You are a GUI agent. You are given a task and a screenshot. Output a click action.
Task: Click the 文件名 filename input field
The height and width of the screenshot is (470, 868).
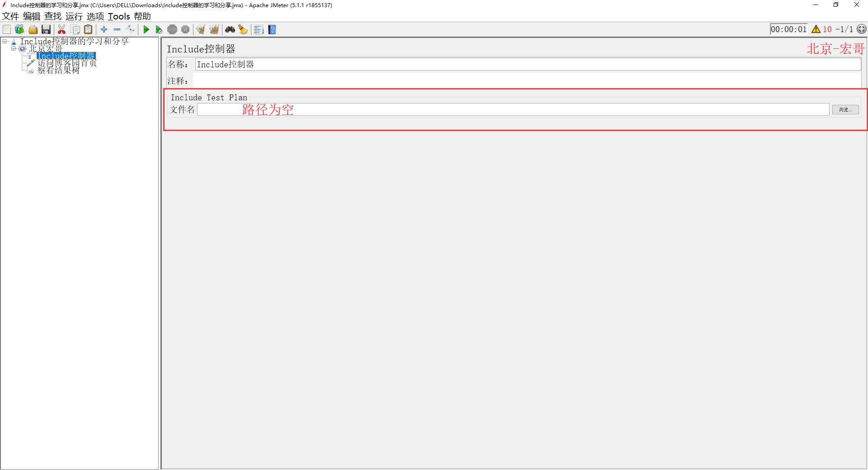coord(513,109)
